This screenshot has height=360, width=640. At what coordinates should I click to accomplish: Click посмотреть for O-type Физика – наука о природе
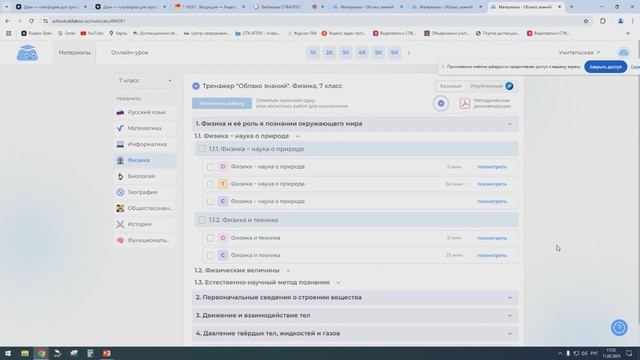point(492,167)
